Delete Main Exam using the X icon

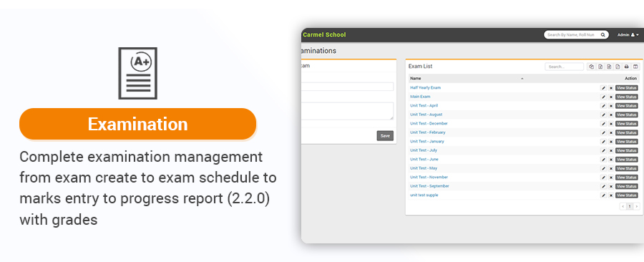[x=611, y=97]
